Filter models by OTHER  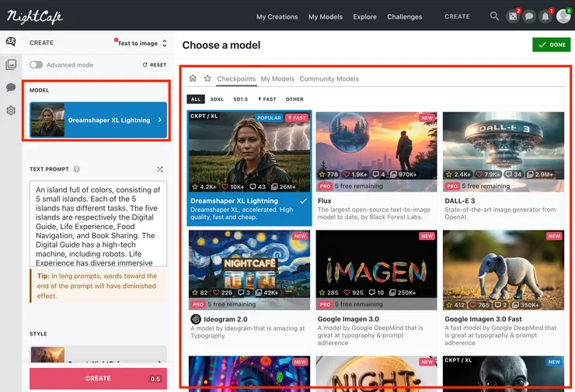294,99
